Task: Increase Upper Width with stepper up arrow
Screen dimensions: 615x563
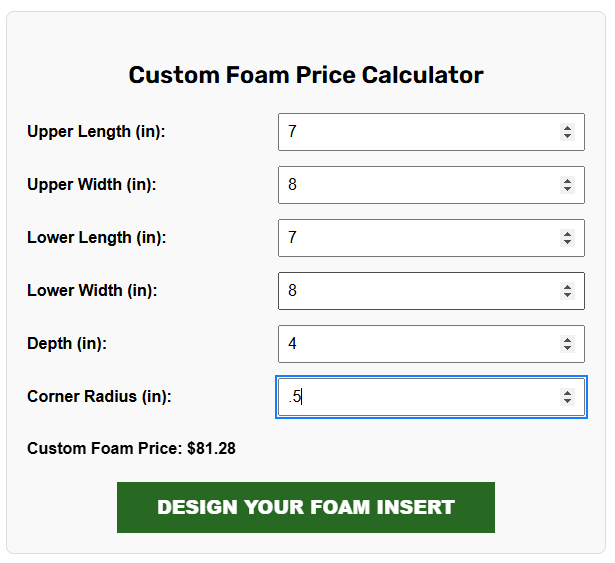Action: coord(567,181)
